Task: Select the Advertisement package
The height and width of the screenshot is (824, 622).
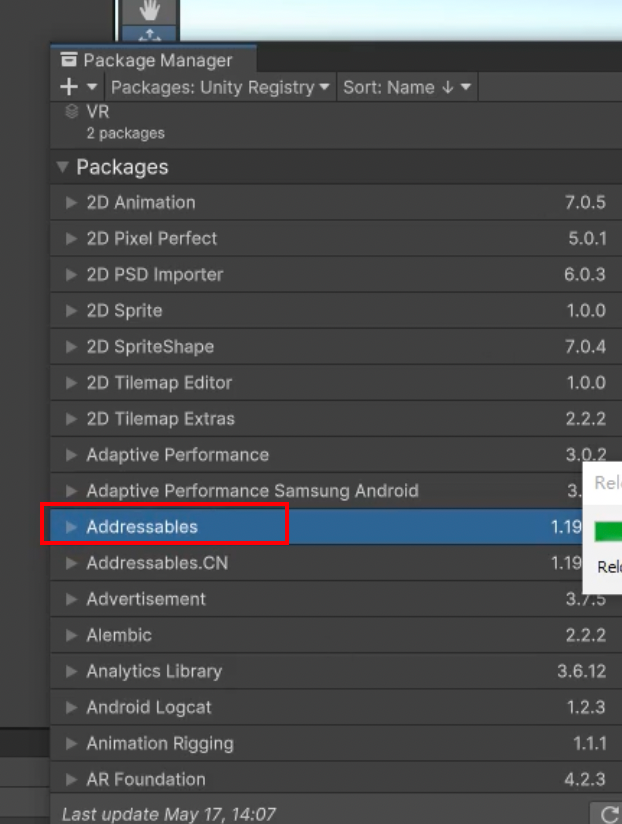Action: 336,599
